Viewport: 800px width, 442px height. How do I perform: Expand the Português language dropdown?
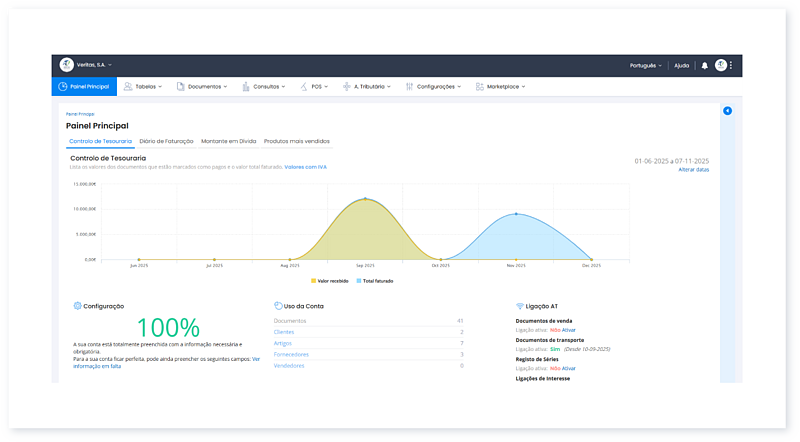pyautogui.click(x=645, y=65)
